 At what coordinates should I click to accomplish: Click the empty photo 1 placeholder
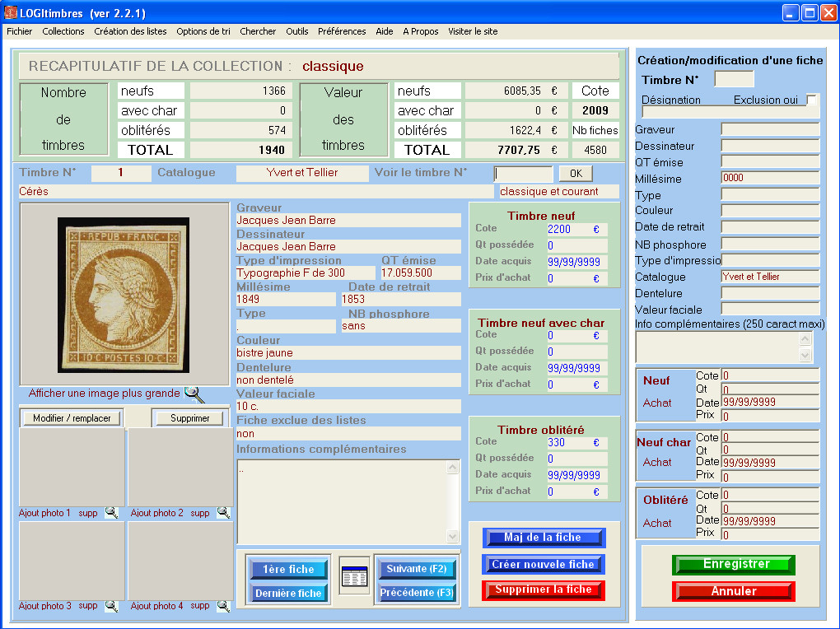[x=72, y=467]
